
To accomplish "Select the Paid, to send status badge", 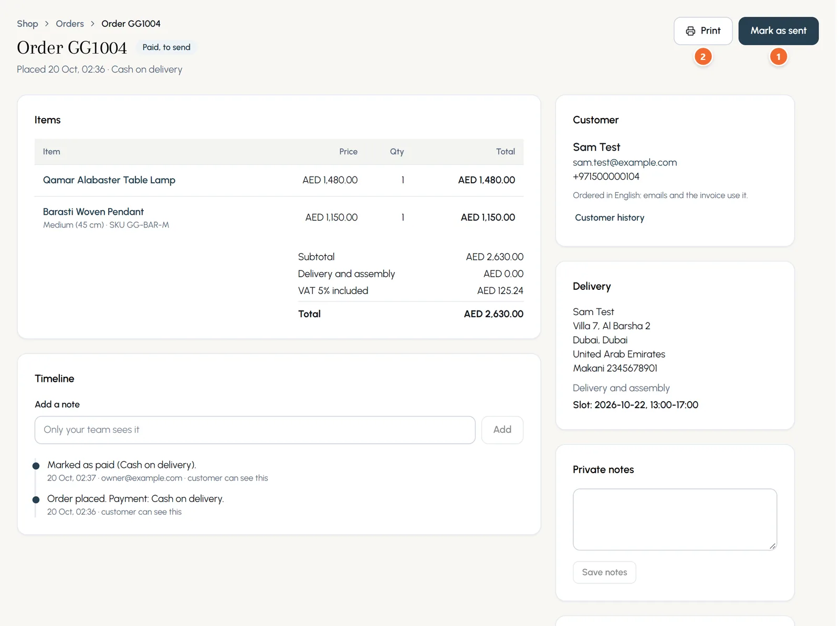I will tap(166, 47).
